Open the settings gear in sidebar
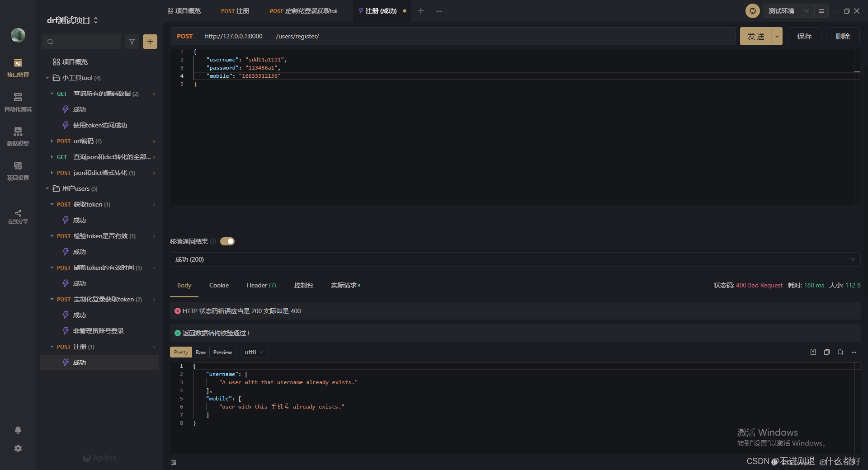 (18, 448)
